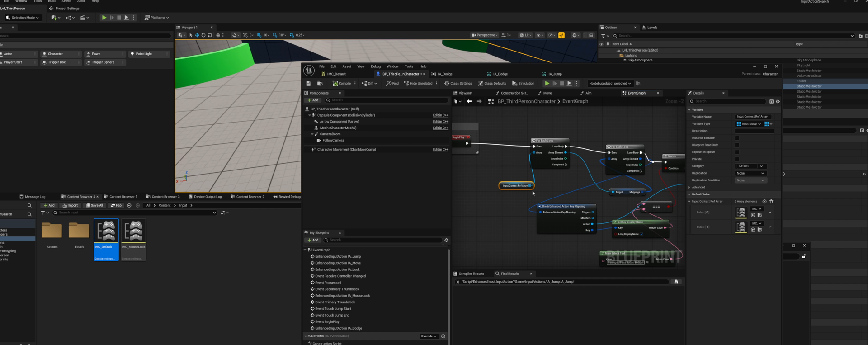Open the Category Default dropdown

point(751,166)
